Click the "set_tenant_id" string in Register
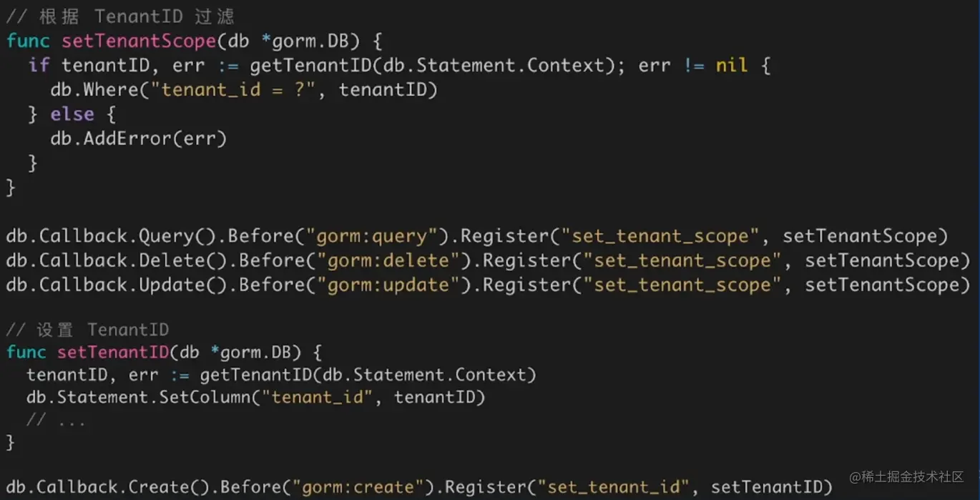 (614, 488)
